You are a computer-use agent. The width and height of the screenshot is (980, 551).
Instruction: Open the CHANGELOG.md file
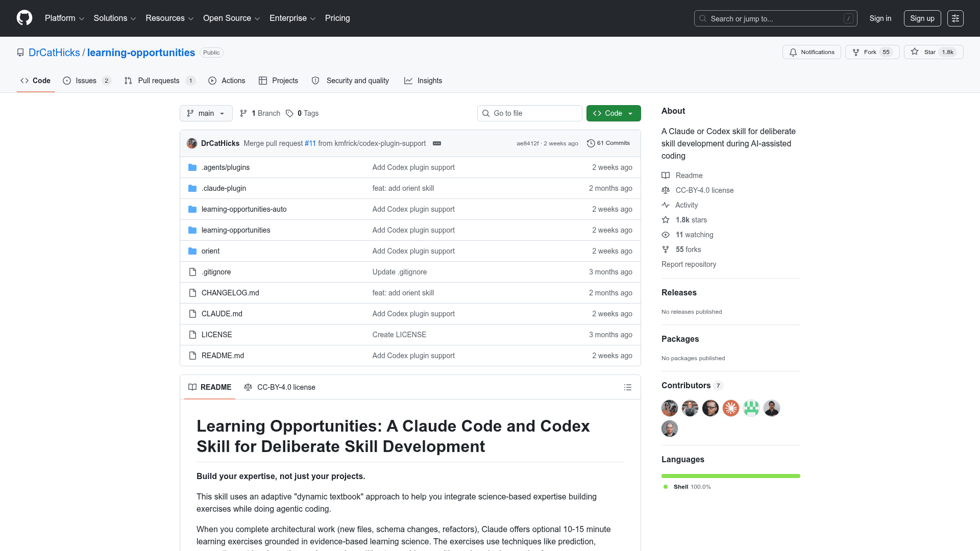(230, 293)
